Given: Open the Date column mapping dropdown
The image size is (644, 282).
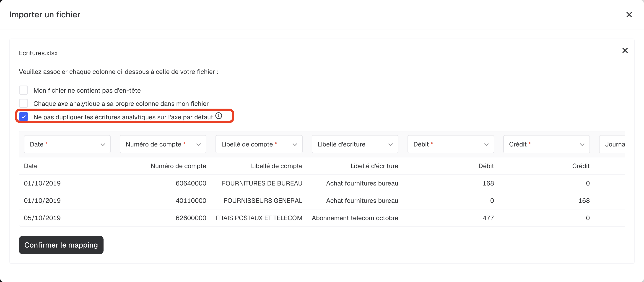Looking at the screenshot, I should (x=67, y=144).
